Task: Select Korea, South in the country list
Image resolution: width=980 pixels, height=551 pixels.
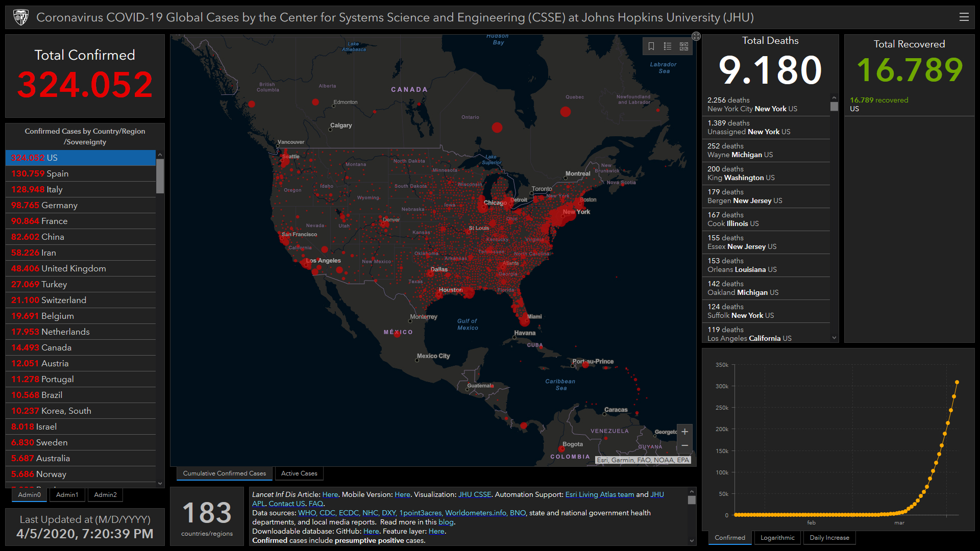Action: pos(81,411)
